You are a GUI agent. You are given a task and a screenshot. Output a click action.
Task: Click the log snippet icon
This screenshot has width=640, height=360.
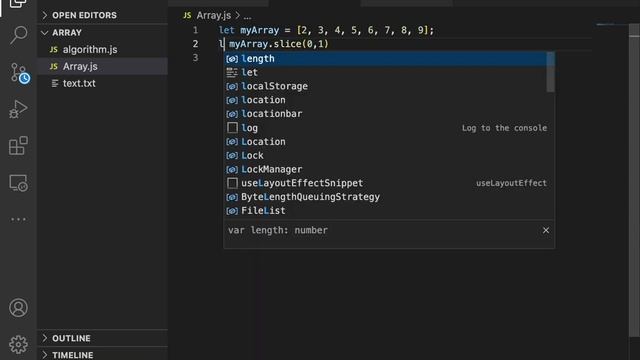point(232,128)
